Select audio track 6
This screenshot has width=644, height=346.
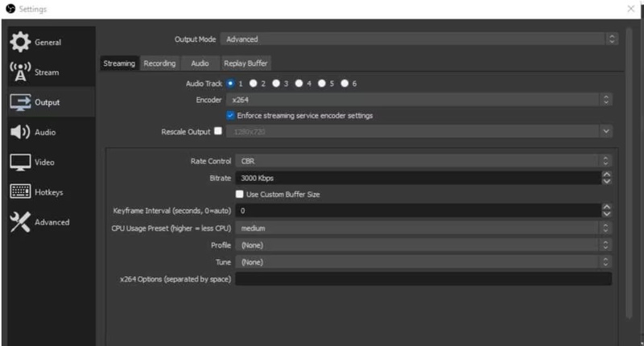point(345,84)
